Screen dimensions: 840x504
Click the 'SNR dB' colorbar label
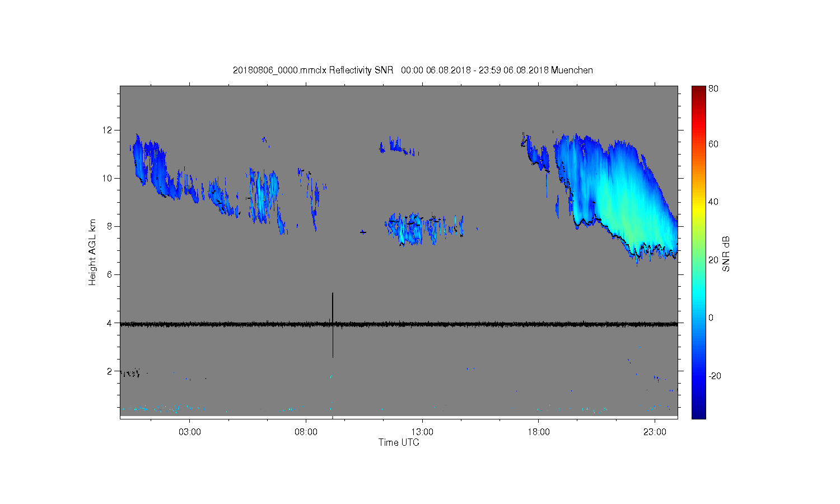[x=726, y=254]
